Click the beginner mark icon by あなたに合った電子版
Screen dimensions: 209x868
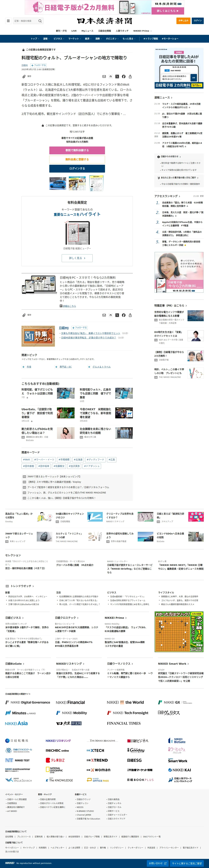pos(158,178)
